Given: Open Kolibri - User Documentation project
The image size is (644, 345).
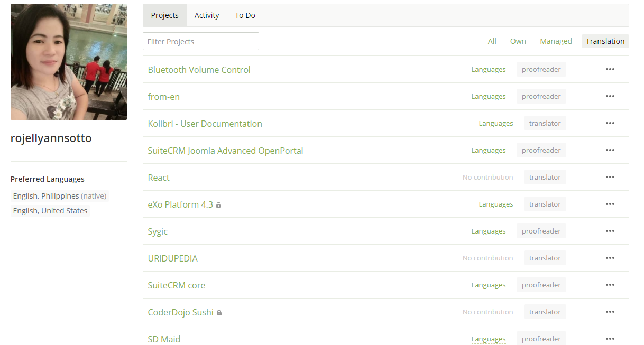Looking at the screenshot, I should pyautogui.click(x=205, y=124).
